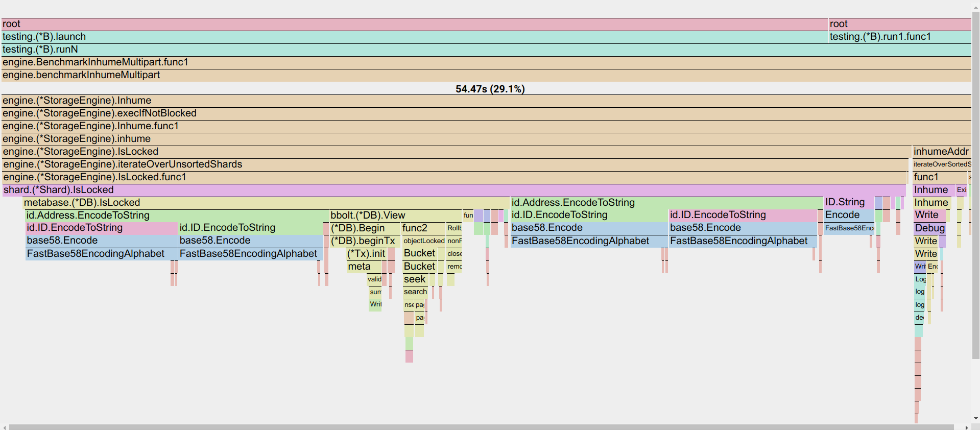The height and width of the screenshot is (430, 980).
Task: Click engine.(*StorageEngine).IsLocked.func1 frame
Action: [454, 177]
